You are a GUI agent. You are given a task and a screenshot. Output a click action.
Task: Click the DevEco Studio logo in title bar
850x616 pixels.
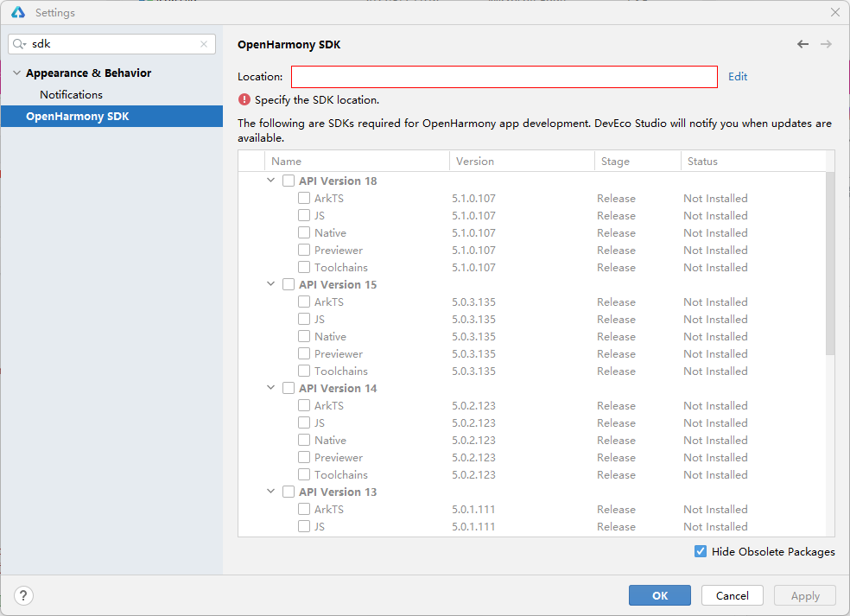18,12
